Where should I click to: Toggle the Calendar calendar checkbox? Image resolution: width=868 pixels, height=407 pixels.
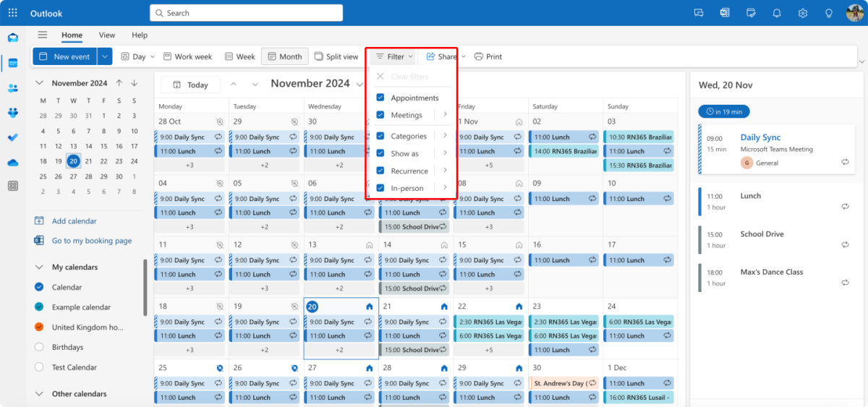[39, 287]
